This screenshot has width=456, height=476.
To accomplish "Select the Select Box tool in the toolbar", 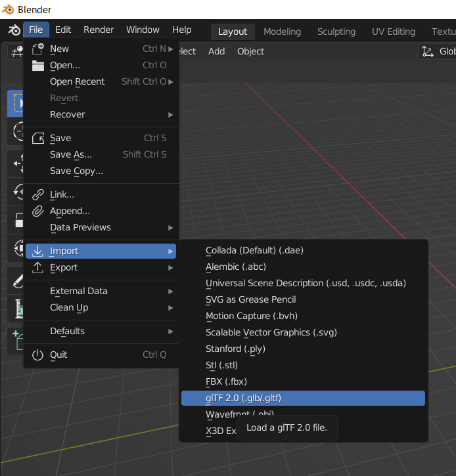I will [16, 104].
